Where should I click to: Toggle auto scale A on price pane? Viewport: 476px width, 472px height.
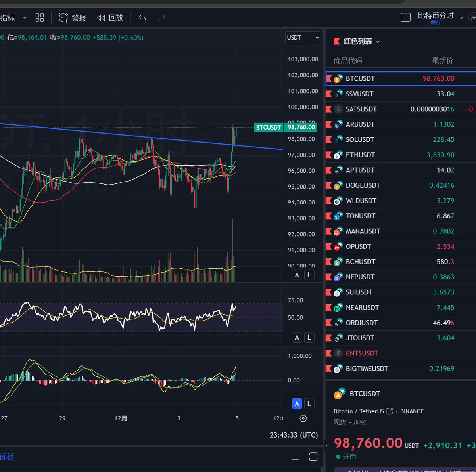click(297, 275)
